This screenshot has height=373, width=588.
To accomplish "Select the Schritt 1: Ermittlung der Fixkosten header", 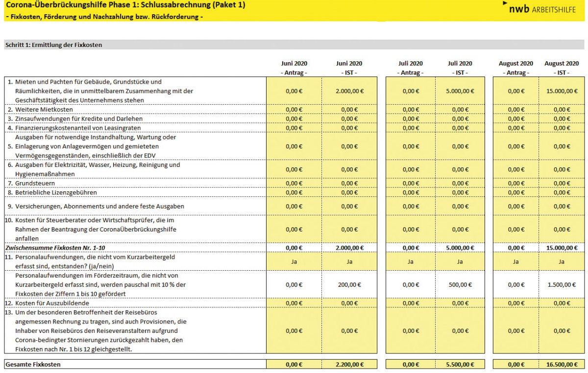I will (54, 45).
